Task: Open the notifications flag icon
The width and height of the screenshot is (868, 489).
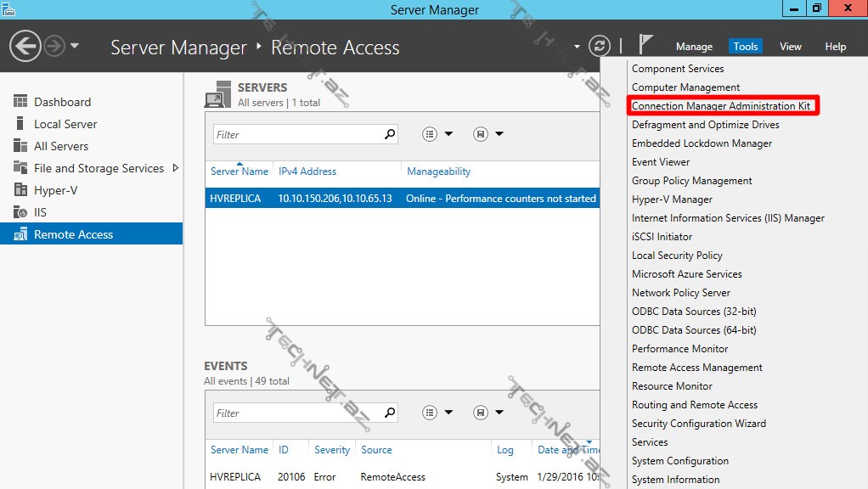Action: [x=646, y=45]
